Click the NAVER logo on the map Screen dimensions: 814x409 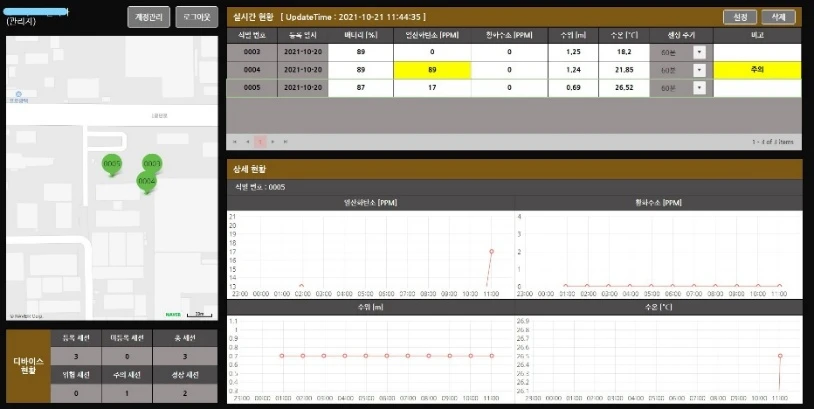(173, 315)
